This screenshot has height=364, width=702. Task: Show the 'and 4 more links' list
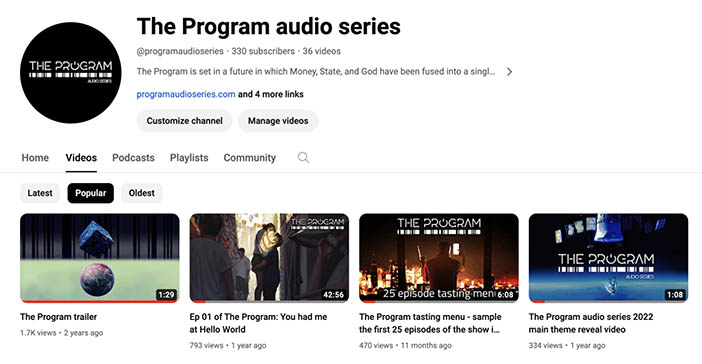click(270, 94)
